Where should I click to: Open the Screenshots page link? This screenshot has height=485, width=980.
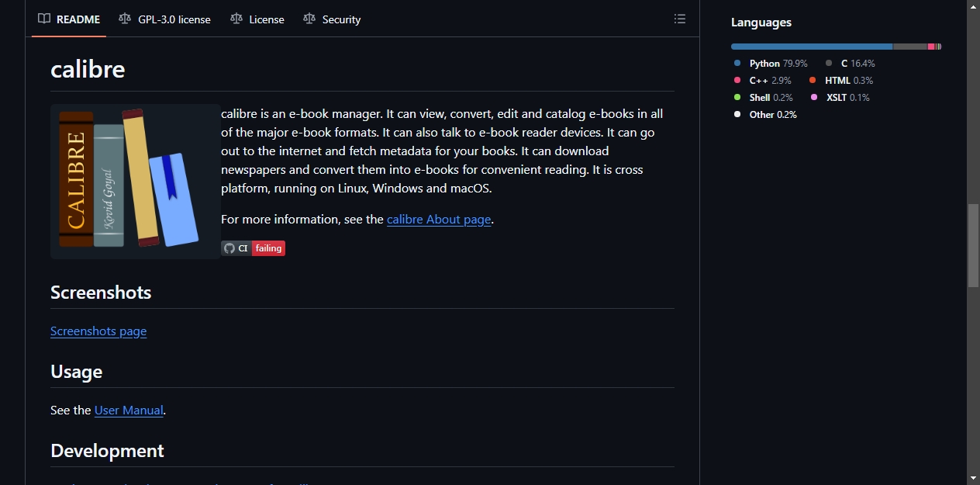(98, 331)
